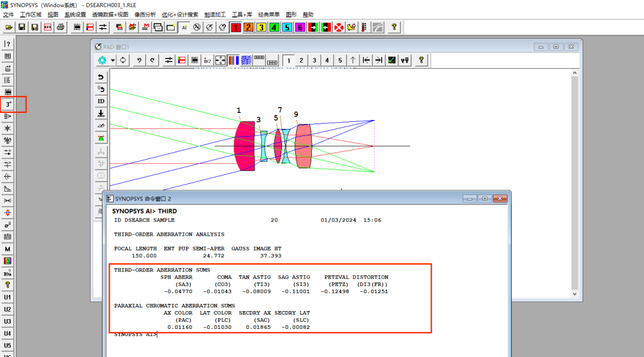Open the 帮助 menu
Viewport: 644px width, 357px height.
pos(308,14)
